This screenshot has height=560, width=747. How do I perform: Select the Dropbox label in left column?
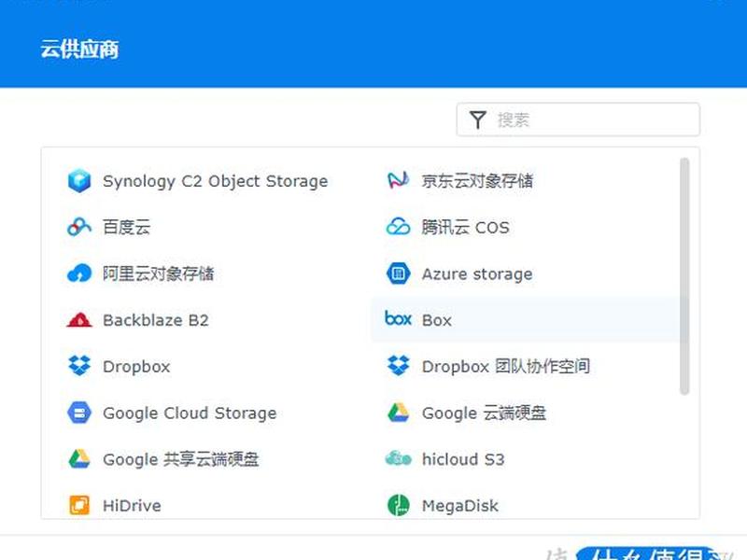click(x=136, y=367)
